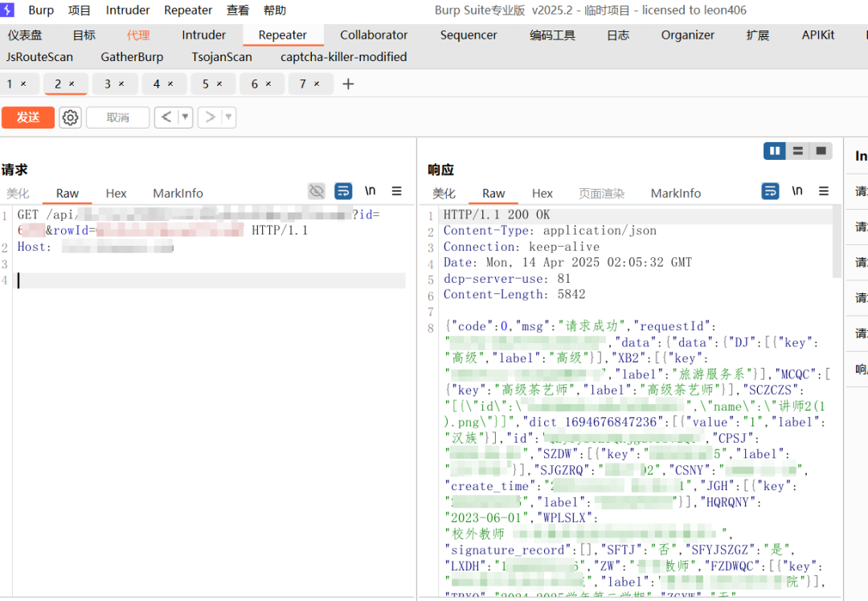Click the Burp Suite lightning logo icon

point(7,10)
